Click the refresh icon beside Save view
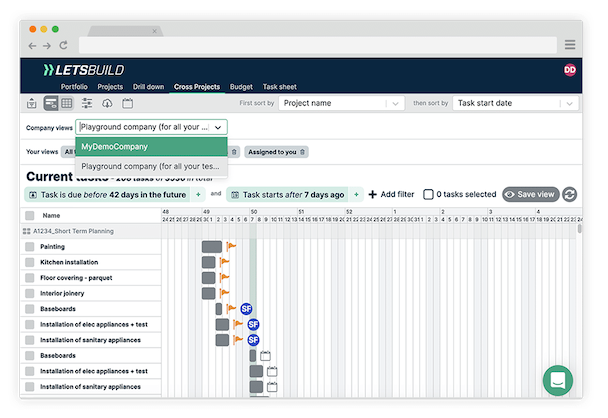This screenshot has width=608, height=418. (570, 194)
